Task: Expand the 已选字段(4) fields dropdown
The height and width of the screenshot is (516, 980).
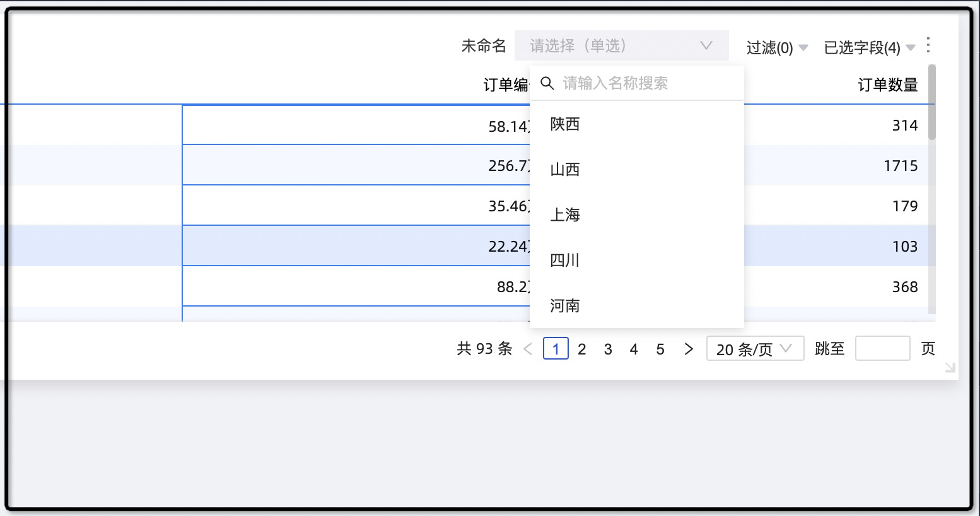Action: (869, 48)
